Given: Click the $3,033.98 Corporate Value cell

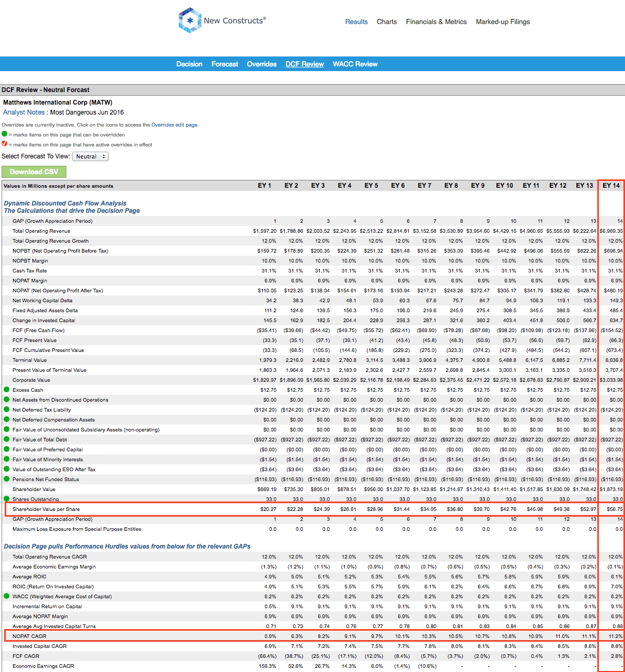Looking at the screenshot, I should pyautogui.click(x=611, y=380).
